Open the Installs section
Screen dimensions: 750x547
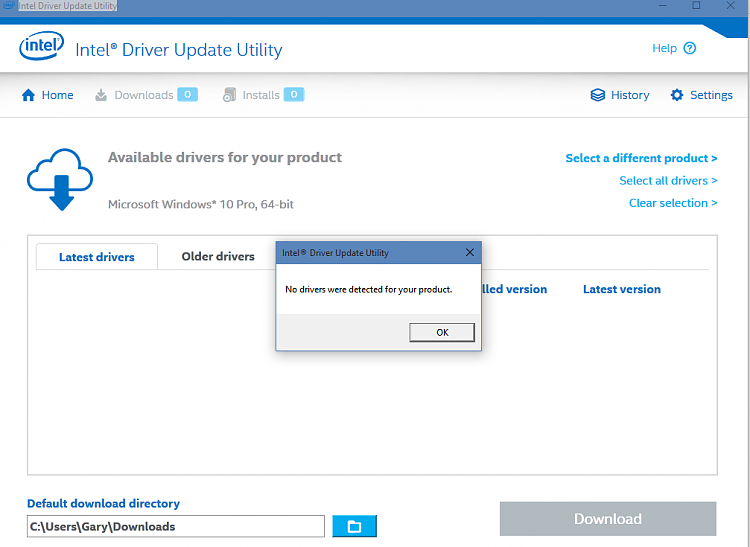pyautogui.click(x=261, y=95)
